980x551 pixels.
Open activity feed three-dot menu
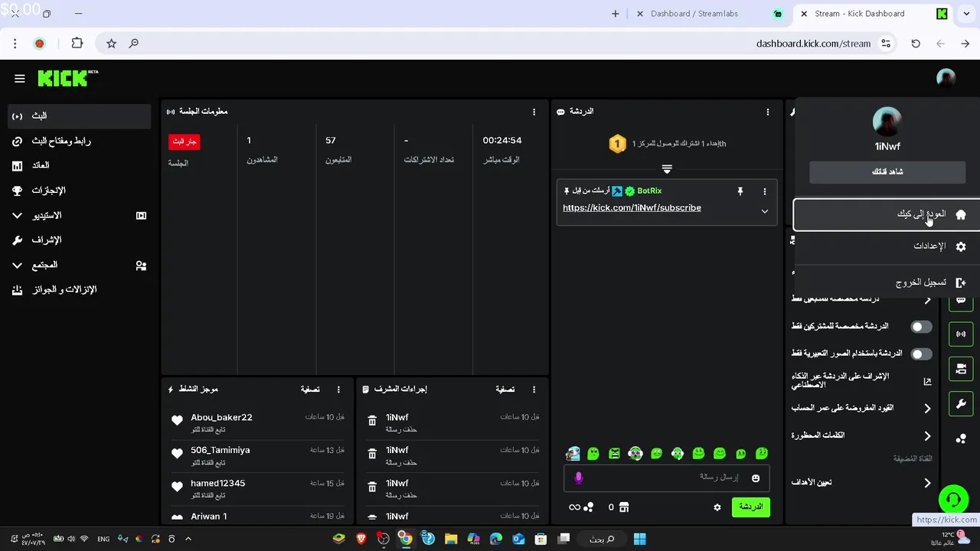[x=338, y=390]
